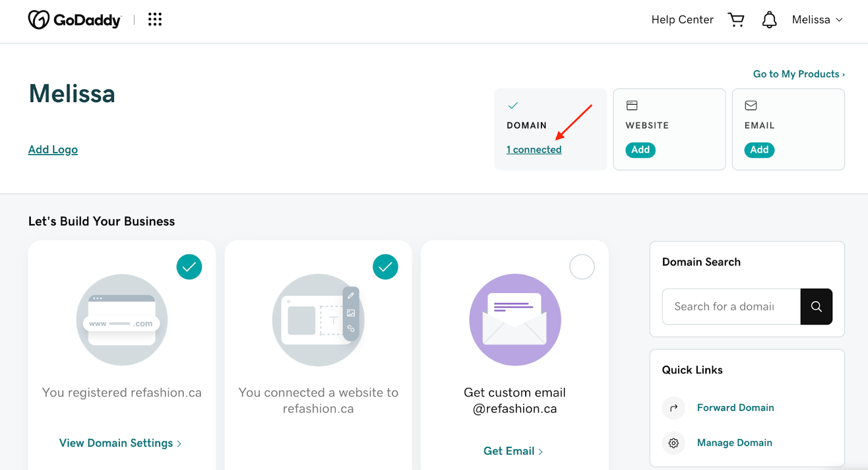Open the shopping cart

tap(736, 20)
